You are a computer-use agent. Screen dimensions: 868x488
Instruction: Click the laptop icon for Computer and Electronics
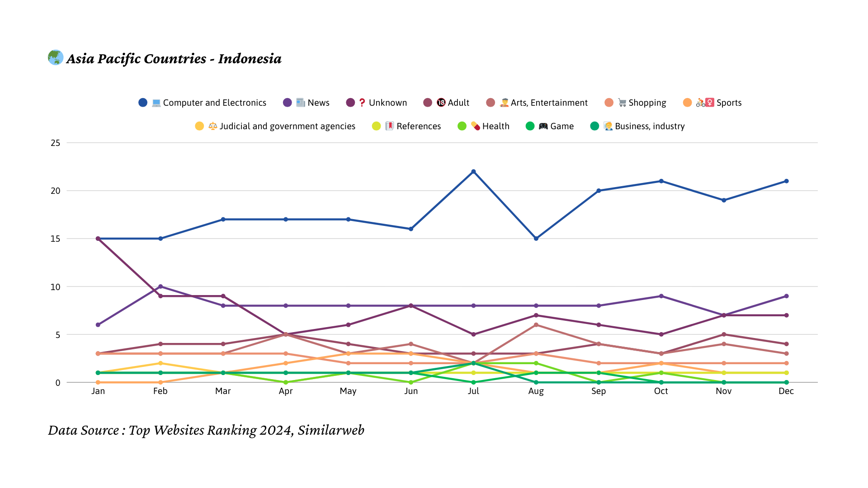[156, 103]
